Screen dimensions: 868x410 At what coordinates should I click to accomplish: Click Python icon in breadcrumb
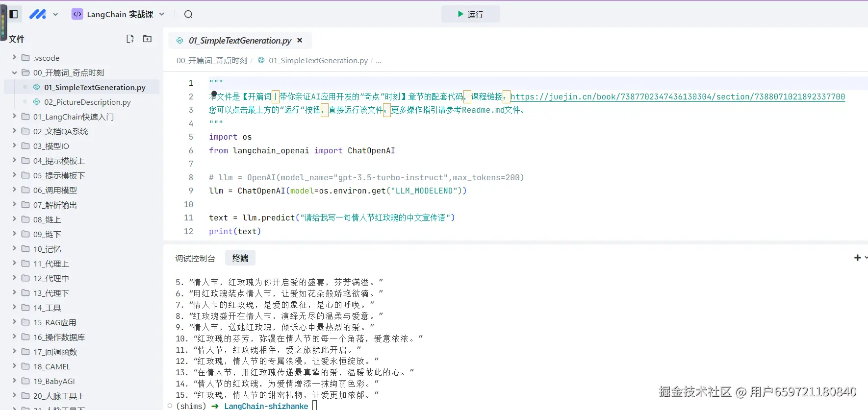261,60
